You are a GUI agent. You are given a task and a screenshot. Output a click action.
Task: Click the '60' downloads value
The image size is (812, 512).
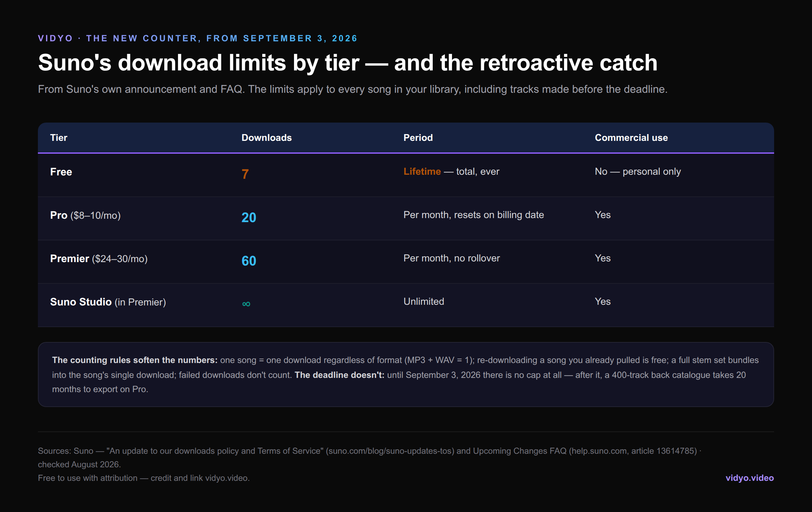[x=249, y=261]
